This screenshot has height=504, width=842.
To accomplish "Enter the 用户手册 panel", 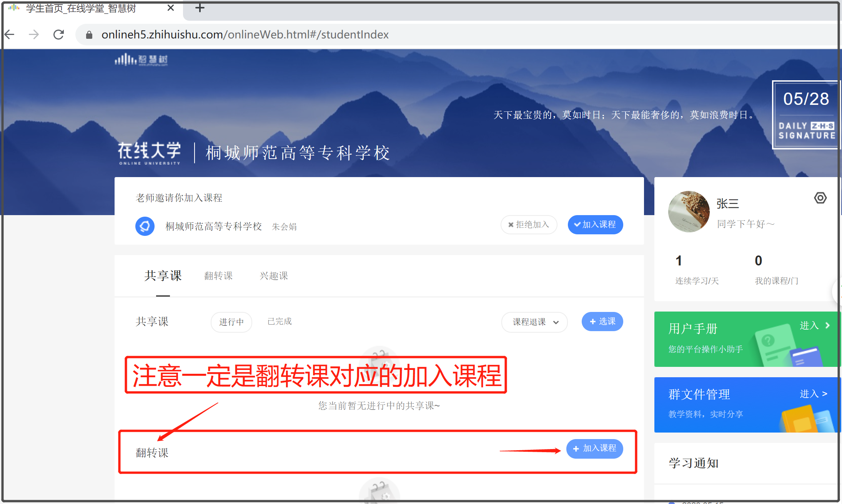I will [814, 326].
